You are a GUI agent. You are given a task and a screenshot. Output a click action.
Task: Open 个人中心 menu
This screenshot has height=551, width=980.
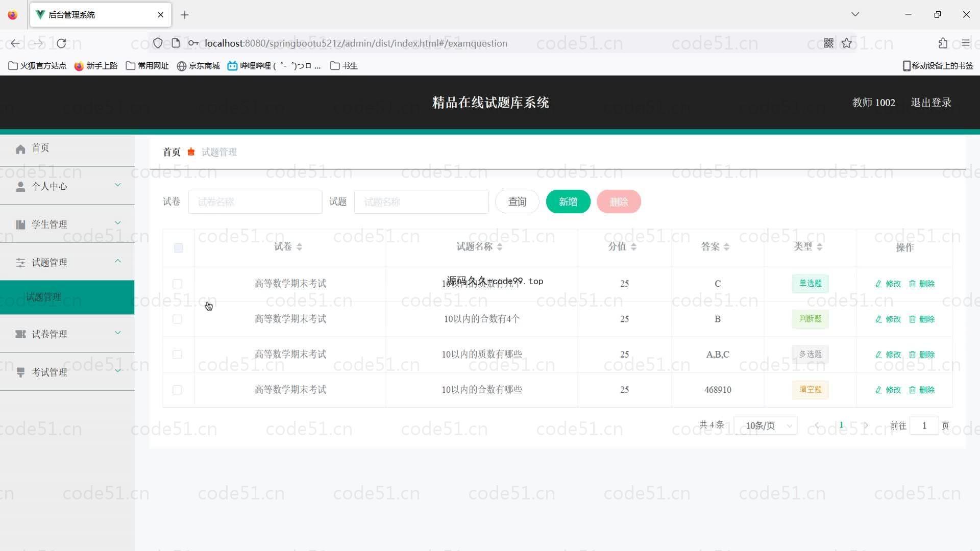(x=67, y=186)
